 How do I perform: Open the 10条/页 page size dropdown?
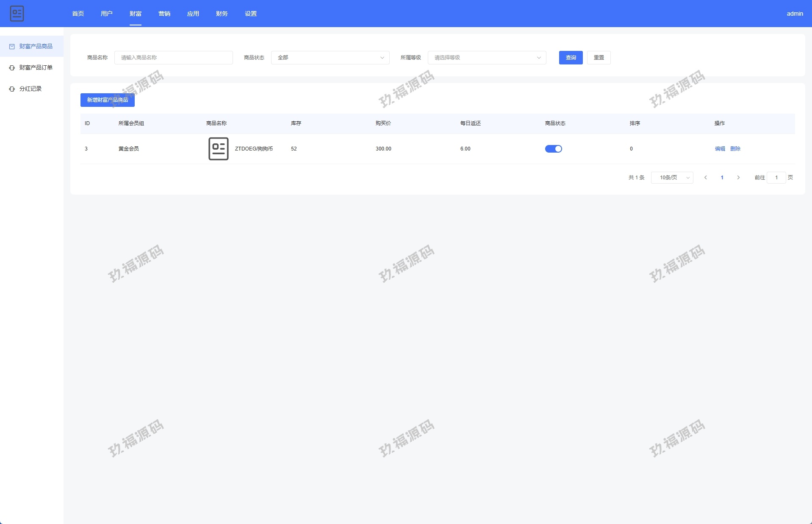point(672,178)
